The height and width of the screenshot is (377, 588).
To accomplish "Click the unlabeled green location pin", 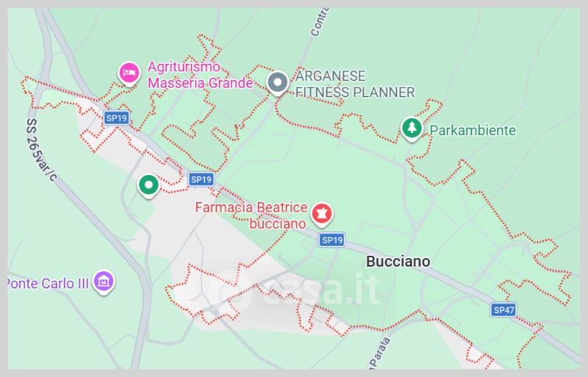I will [x=149, y=186].
